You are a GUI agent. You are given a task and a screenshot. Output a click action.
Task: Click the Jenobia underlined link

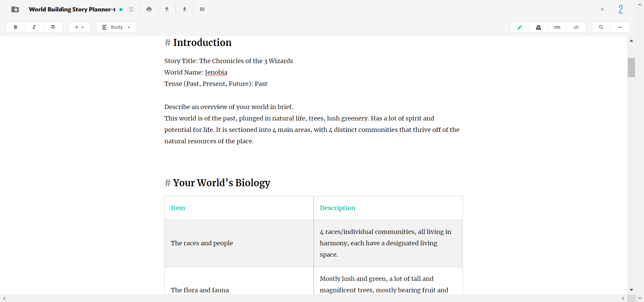[216, 72]
